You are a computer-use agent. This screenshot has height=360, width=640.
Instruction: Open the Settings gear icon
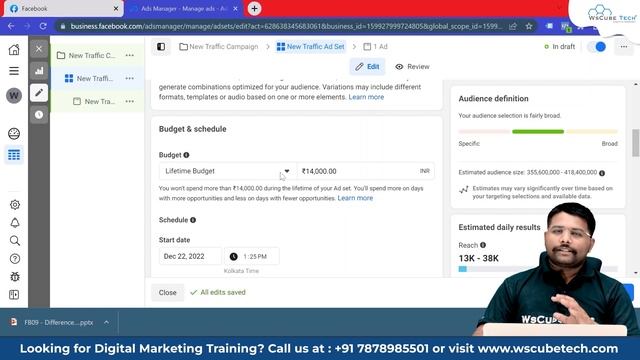click(x=15, y=204)
